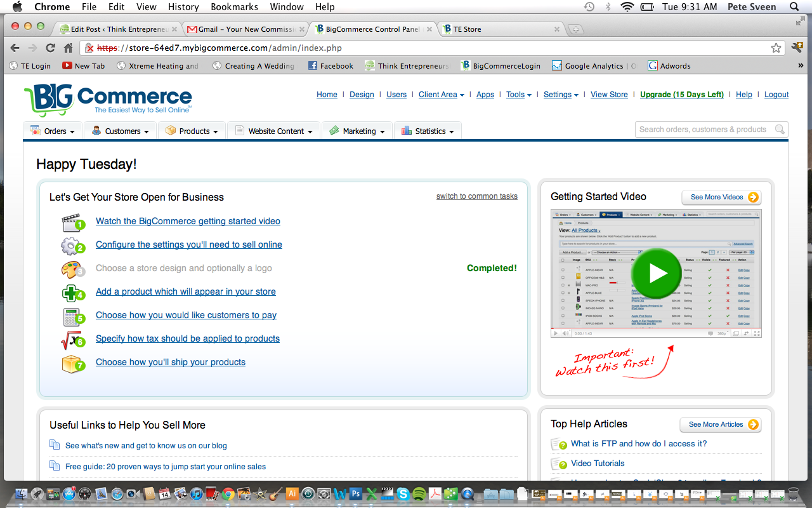Open the Upgrade (15 Days Left) link
Viewport: 812px width, 508px height.
[681, 94]
